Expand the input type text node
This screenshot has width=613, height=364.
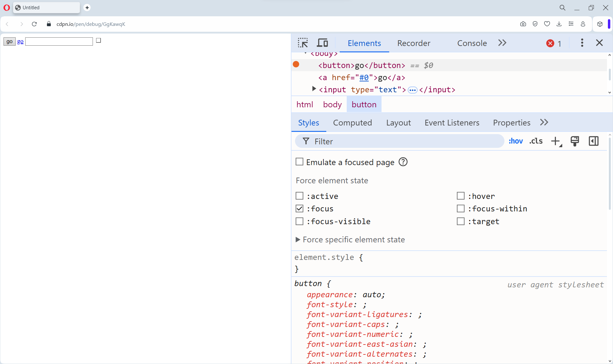pyautogui.click(x=314, y=89)
